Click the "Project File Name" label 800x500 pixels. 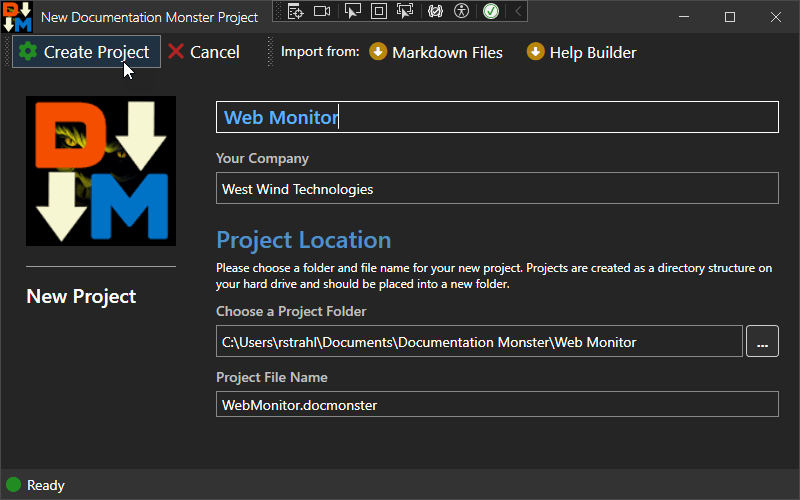(272, 378)
